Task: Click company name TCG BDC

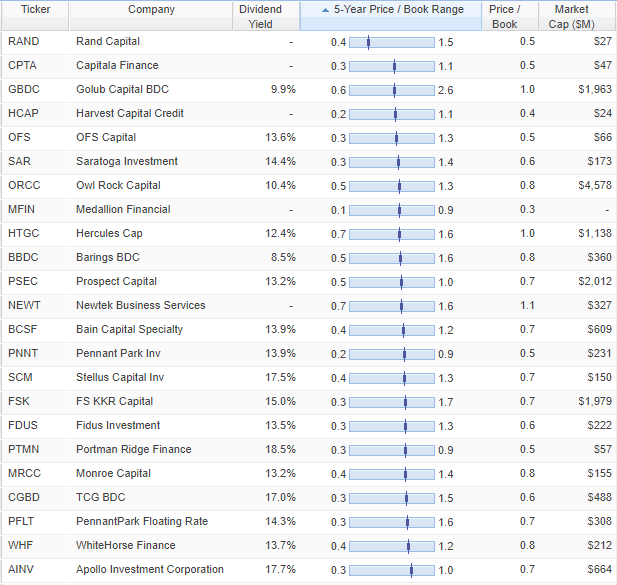Action: pyautogui.click(x=100, y=497)
